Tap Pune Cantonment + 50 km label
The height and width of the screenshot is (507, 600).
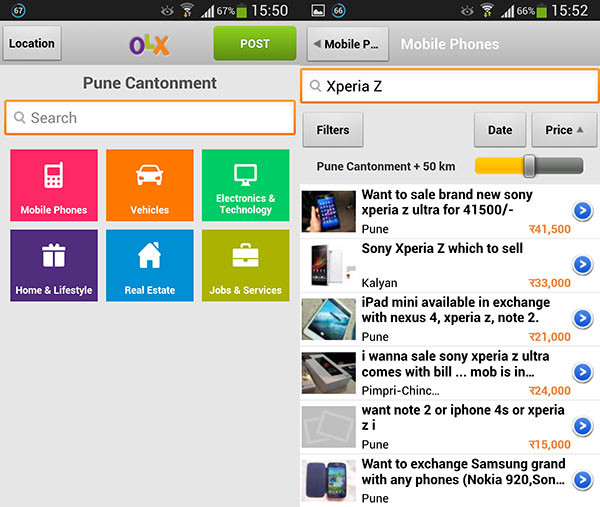(386, 166)
